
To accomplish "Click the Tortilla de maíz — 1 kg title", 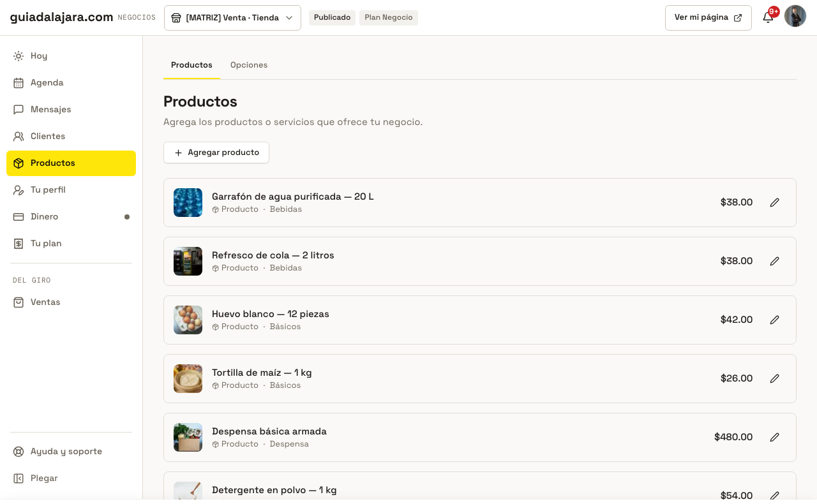I will pos(262,373).
